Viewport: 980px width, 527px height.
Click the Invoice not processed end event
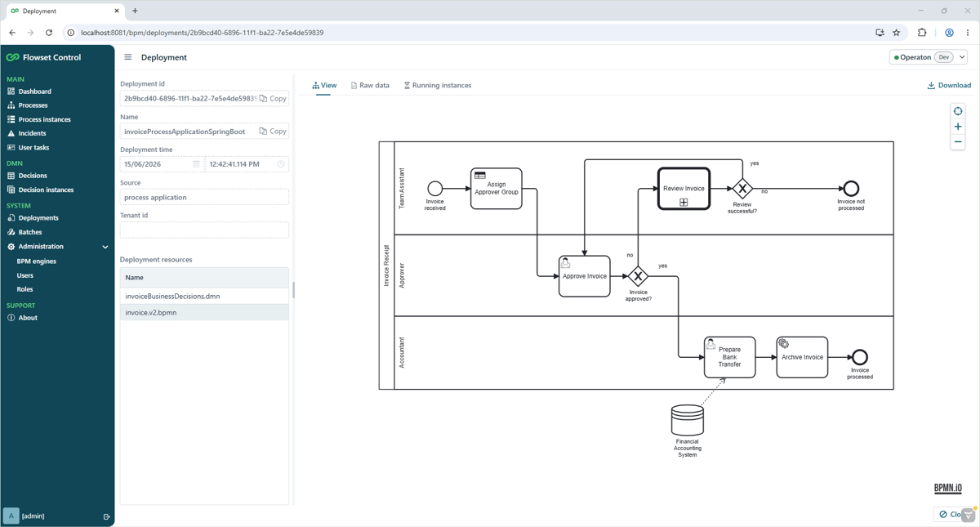(851, 189)
